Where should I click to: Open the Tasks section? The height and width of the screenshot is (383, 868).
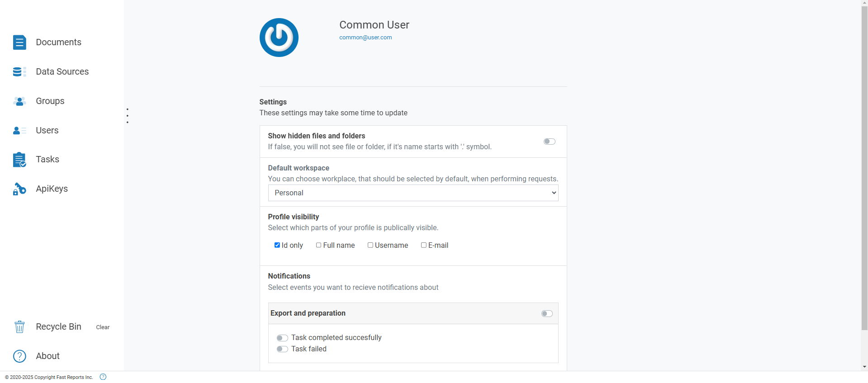(x=47, y=159)
